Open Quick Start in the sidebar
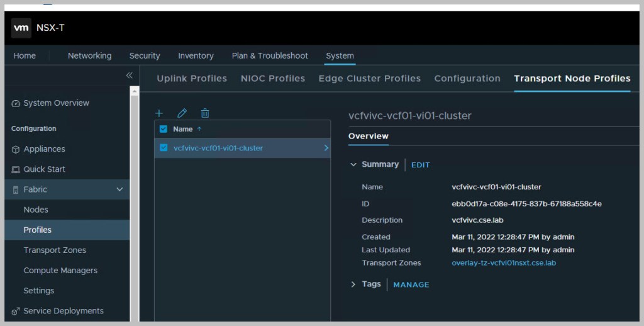 (44, 169)
